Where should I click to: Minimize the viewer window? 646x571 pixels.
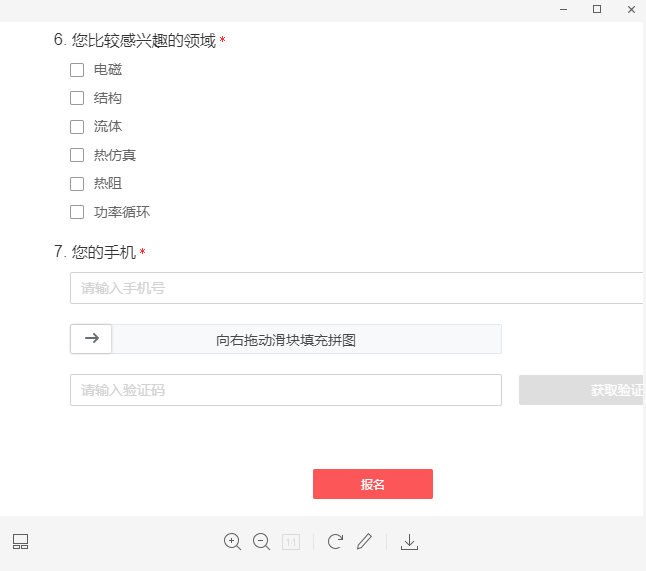click(564, 9)
